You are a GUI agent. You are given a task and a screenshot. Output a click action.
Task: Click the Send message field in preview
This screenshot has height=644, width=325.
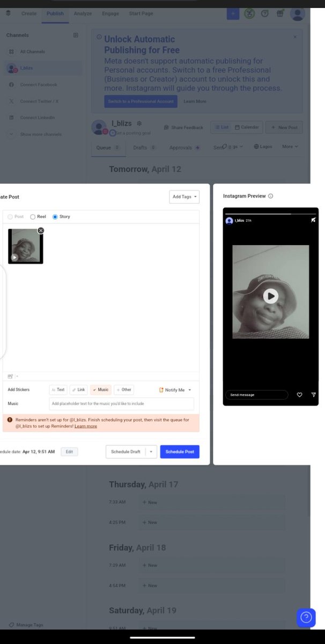tap(256, 394)
